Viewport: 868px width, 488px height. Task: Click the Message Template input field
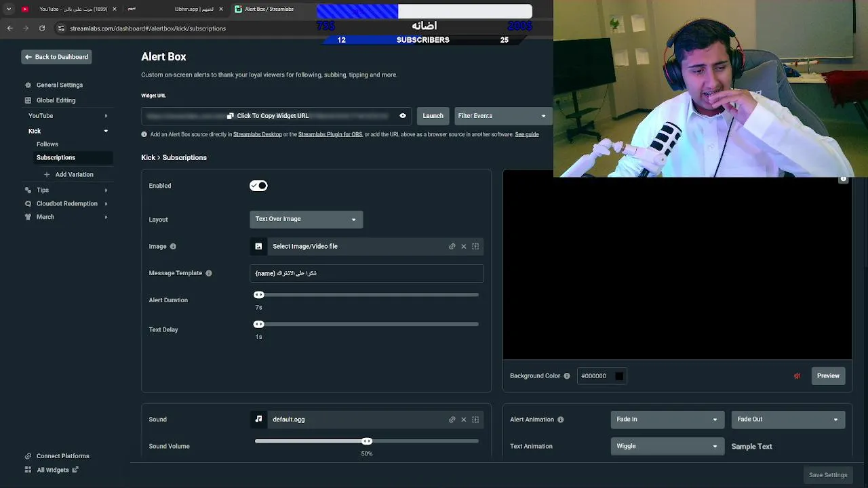(366, 273)
